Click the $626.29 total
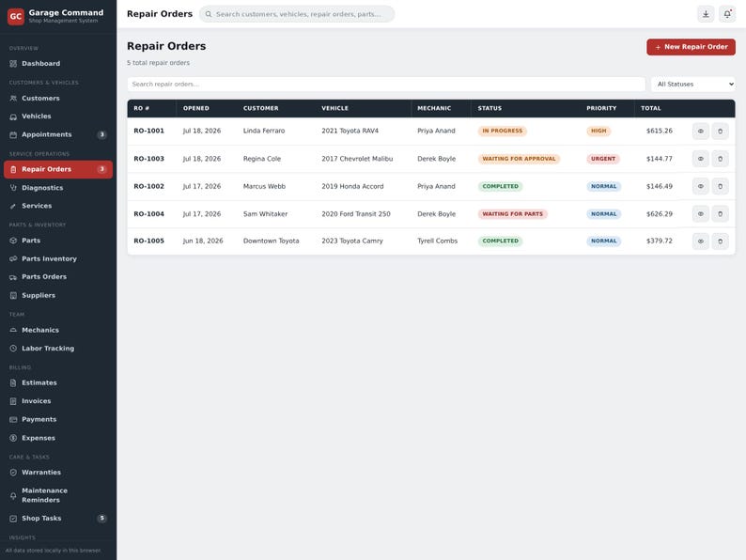The height and width of the screenshot is (560, 746). point(660,214)
